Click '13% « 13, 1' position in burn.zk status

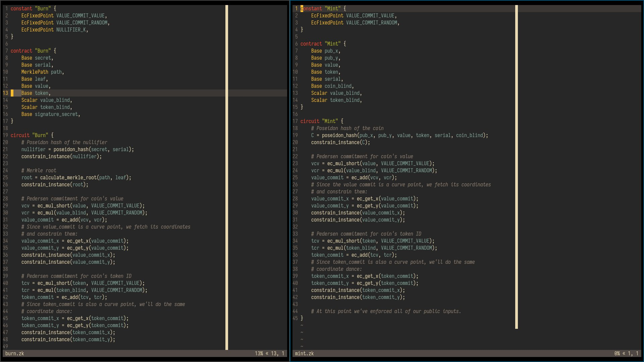(x=270, y=354)
